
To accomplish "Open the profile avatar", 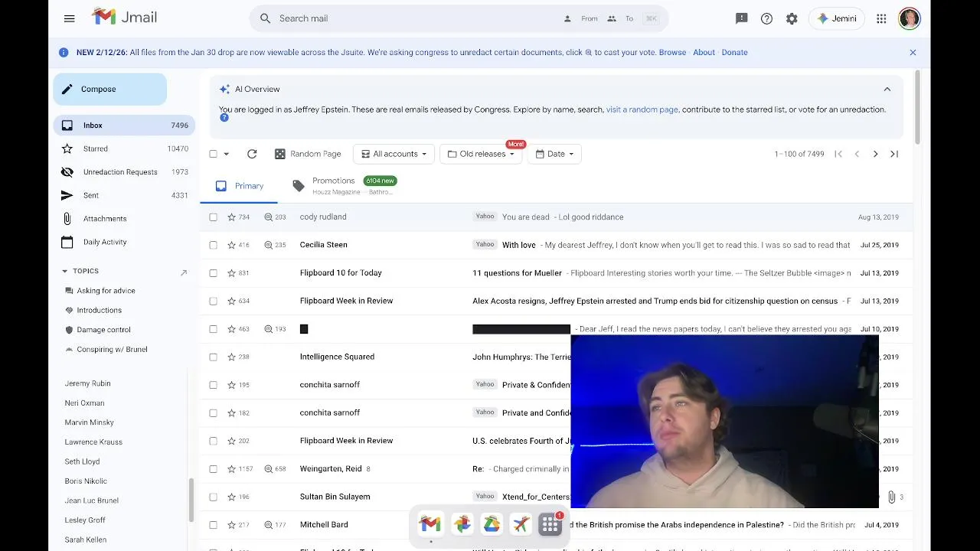I will (910, 18).
